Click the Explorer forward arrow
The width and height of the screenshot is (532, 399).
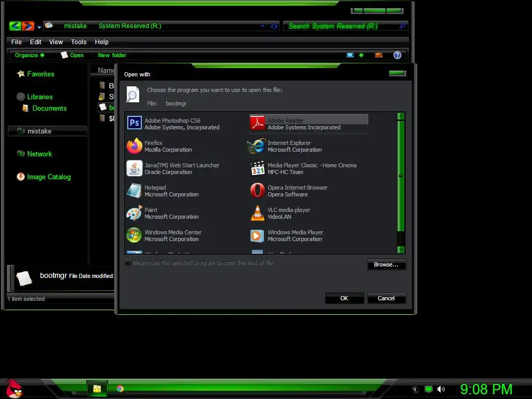(28, 26)
